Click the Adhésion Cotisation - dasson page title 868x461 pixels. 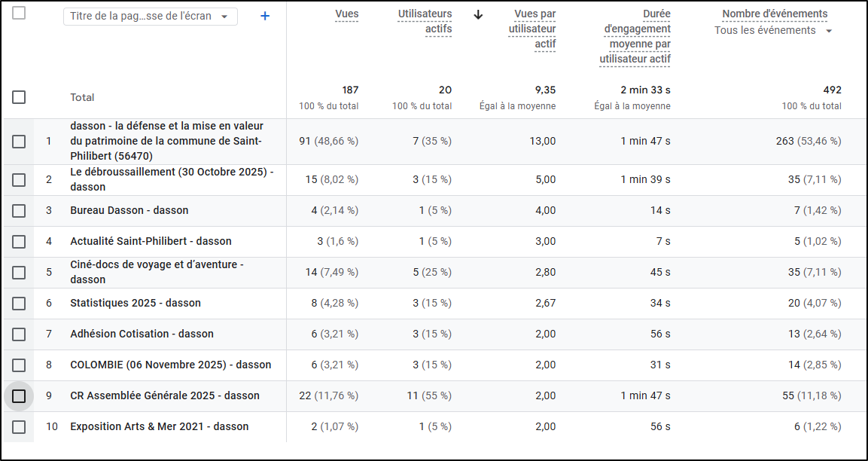tap(142, 334)
